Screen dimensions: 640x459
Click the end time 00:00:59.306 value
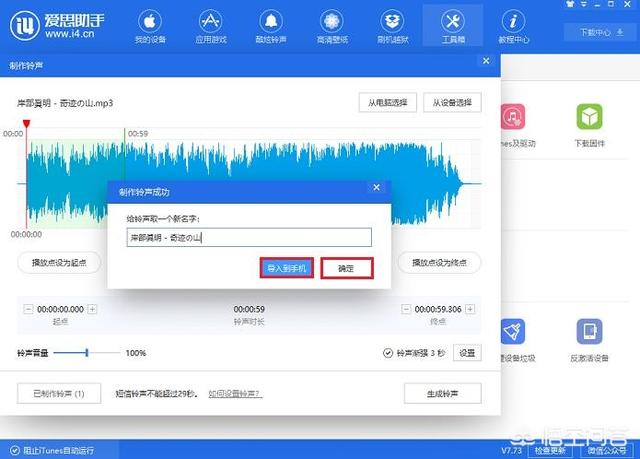pos(438,309)
